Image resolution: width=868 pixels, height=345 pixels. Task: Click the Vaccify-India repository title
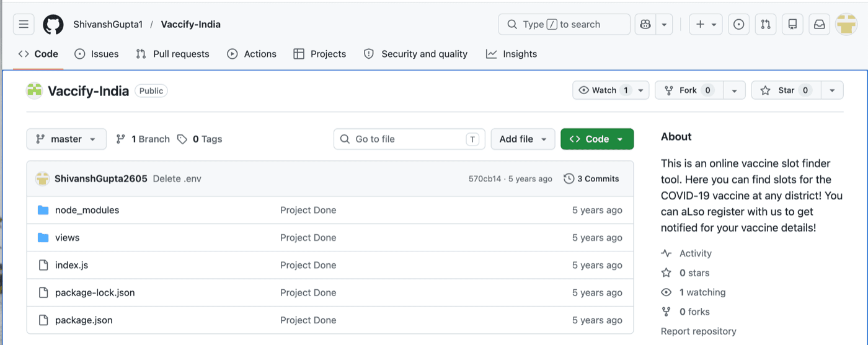point(88,91)
